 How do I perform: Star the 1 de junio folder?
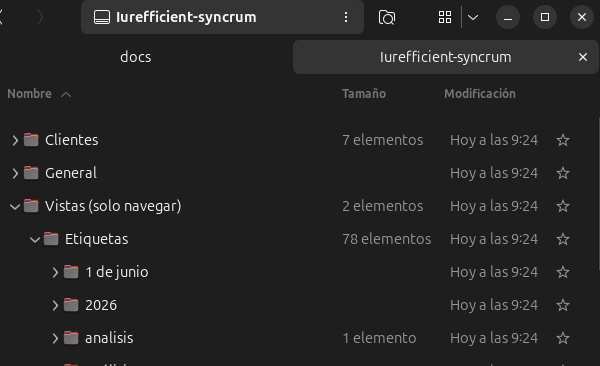563,272
